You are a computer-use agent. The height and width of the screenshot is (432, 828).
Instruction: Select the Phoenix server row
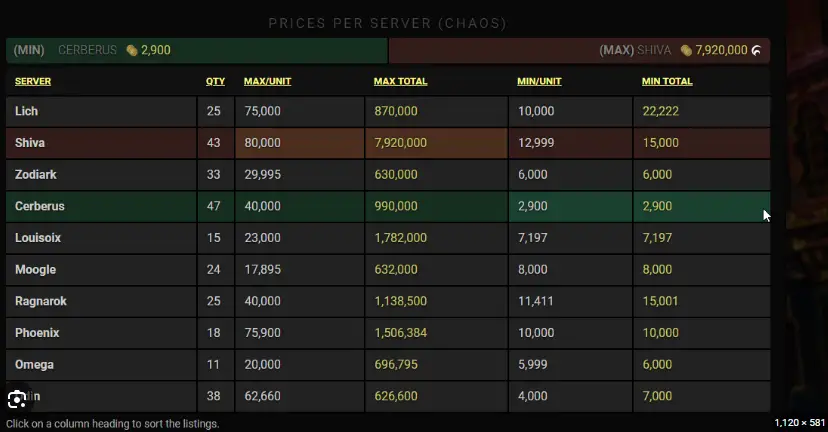tap(388, 333)
